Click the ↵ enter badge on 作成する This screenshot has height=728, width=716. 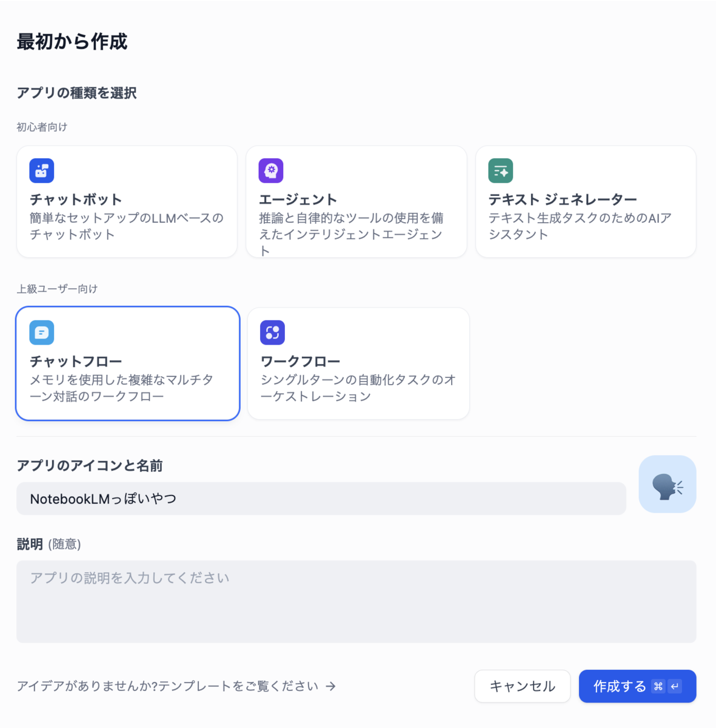[676, 686]
